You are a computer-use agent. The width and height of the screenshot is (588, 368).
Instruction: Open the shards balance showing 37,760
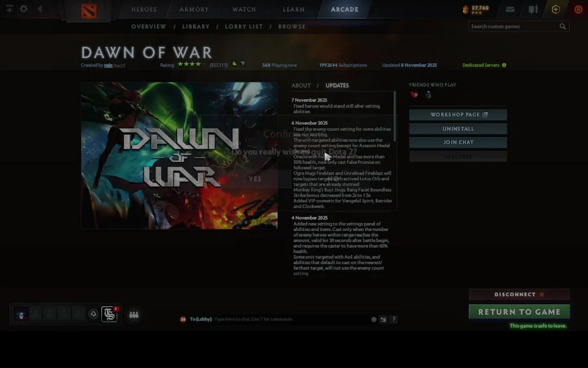476,9
